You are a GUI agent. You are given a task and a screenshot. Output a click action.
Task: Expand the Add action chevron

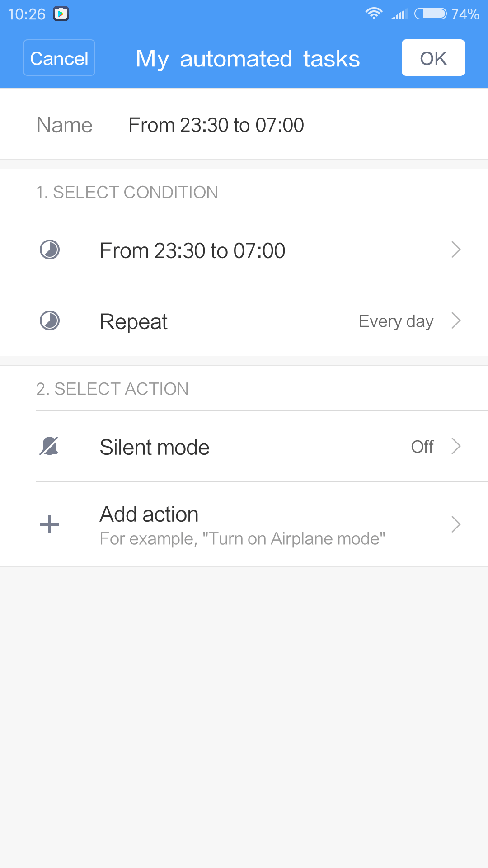click(x=456, y=524)
